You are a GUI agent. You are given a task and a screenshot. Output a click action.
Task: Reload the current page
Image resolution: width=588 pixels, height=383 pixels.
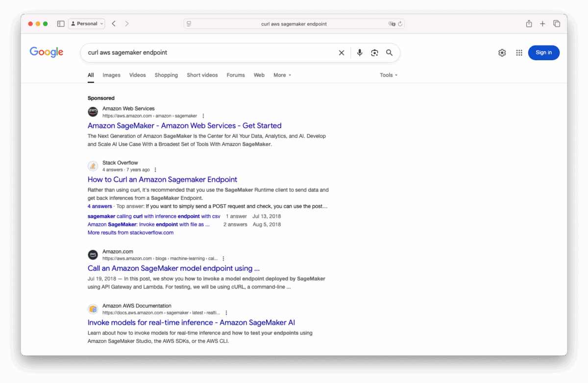click(400, 23)
